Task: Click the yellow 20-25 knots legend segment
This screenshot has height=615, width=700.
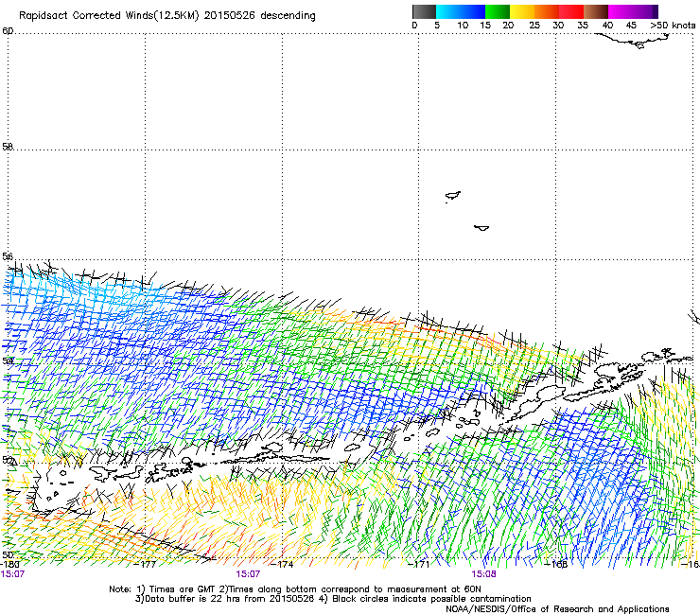Action: click(x=521, y=11)
